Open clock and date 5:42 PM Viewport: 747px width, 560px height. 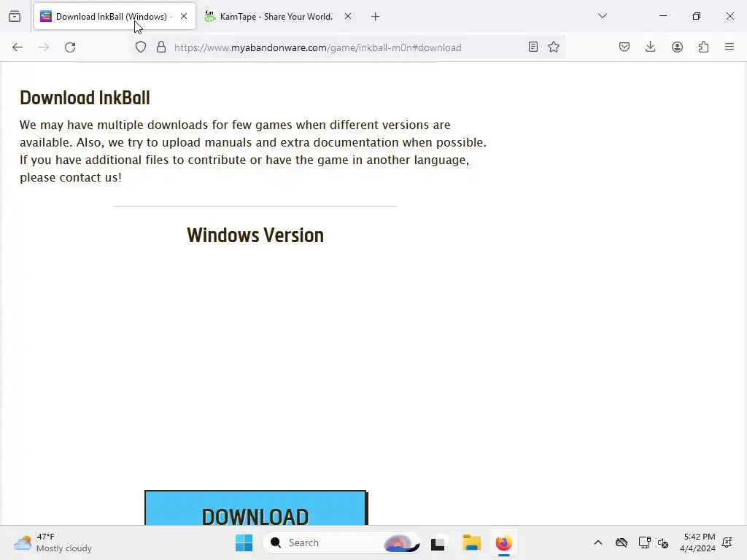coord(697,542)
